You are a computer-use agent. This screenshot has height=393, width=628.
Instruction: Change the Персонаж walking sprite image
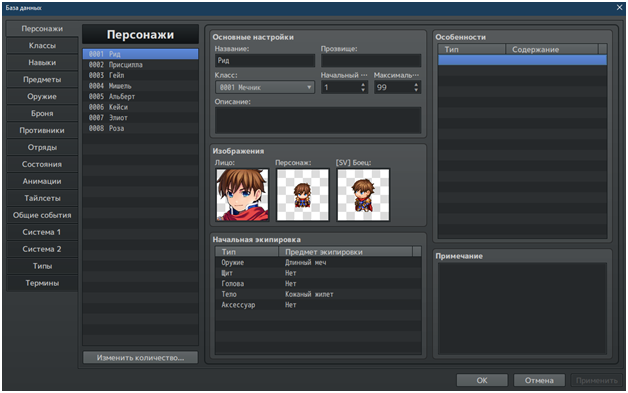pos(303,195)
